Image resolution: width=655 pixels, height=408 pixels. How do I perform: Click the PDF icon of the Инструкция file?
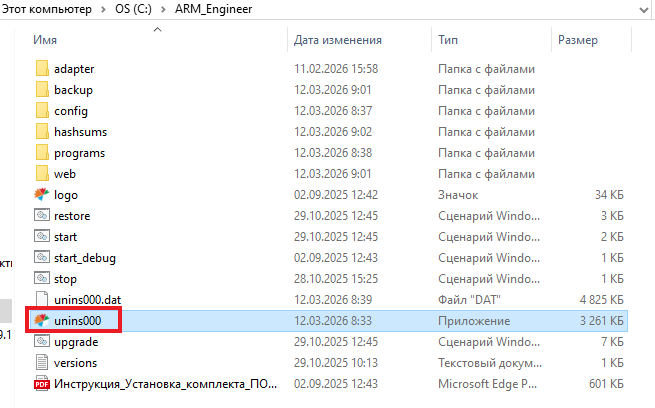[41, 384]
